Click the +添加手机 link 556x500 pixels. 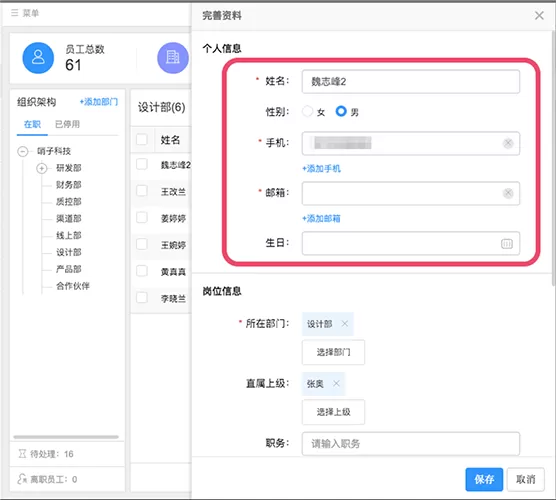pyautogui.click(x=321, y=168)
